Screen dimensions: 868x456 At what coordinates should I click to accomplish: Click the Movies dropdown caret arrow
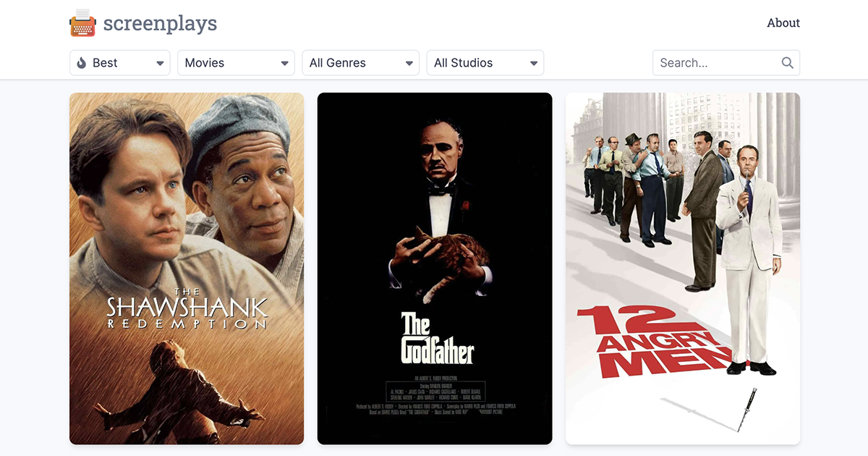tap(284, 64)
